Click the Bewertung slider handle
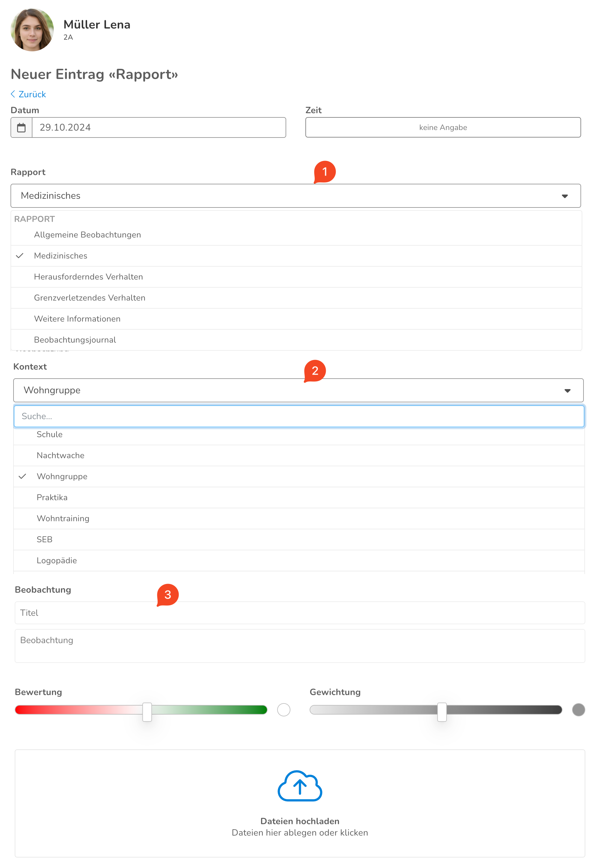This screenshot has height=868, width=594. [147, 712]
